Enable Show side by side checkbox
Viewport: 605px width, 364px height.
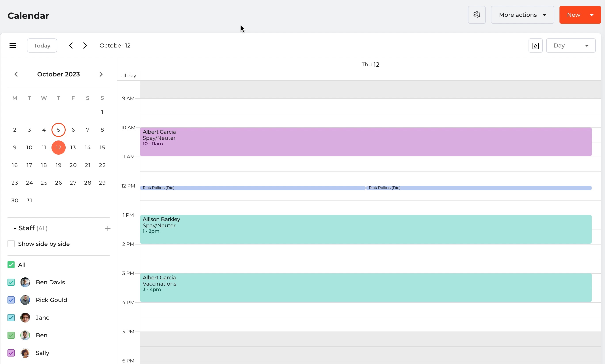(11, 244)
